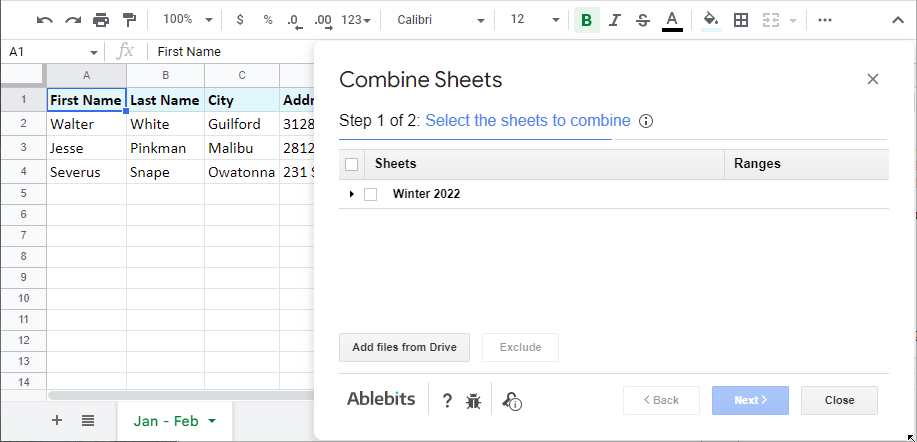Viewport: 917px width, 442px height.
Task: Click Add files from Drive button
Action: tap(404, 347)
